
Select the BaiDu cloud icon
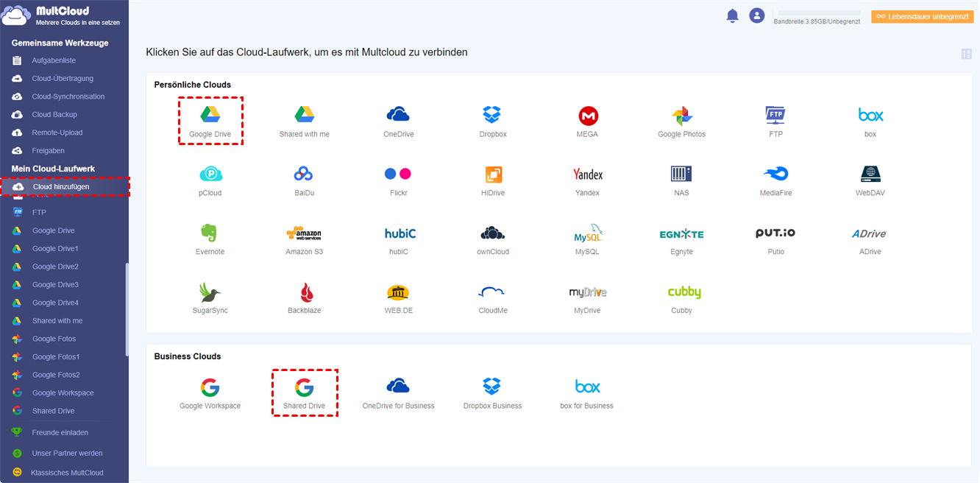(304, 174)
